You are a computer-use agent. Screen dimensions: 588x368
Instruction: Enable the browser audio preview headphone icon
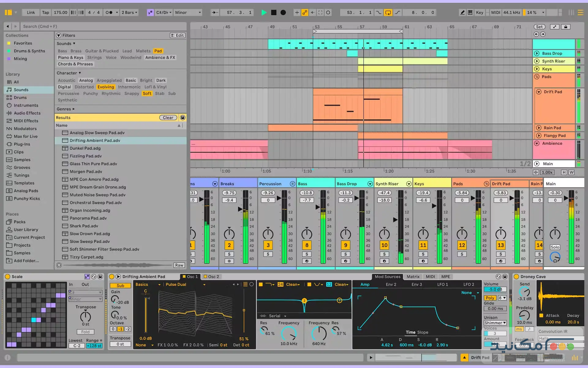pos(59,265)
